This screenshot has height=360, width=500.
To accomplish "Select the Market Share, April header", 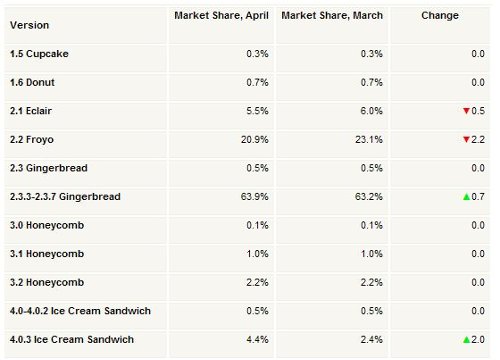I will pos(221,15).
